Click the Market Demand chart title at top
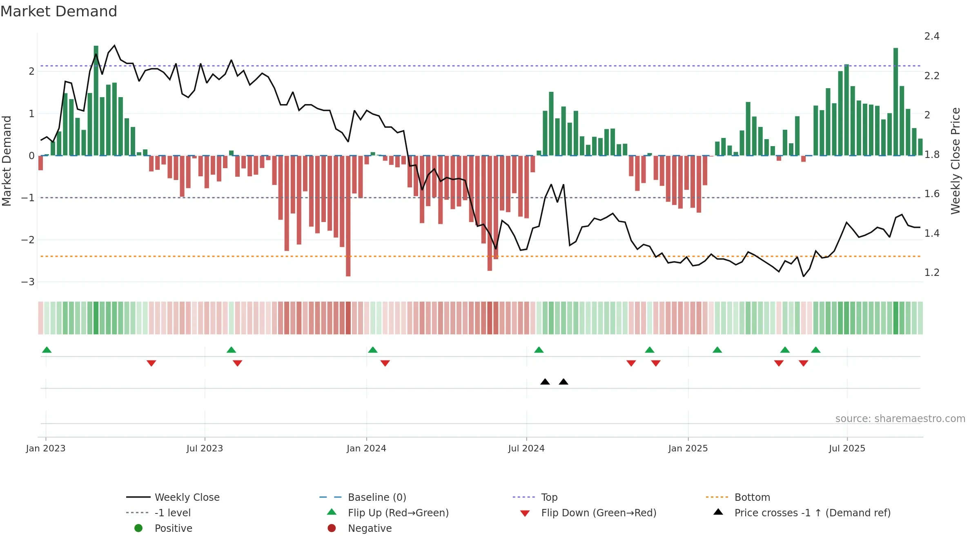The height and width of the screenshot is (551, 980). coord(59,11)
